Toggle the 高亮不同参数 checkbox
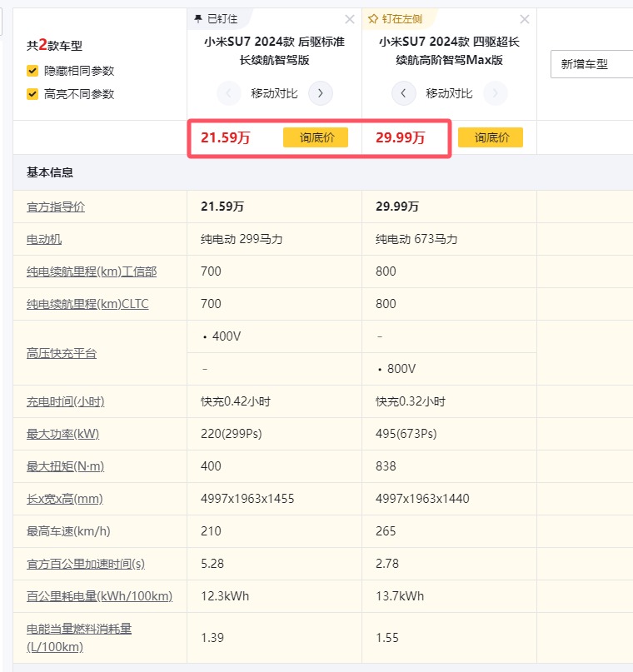The height and width of the screenshot is (672, 633). [32, 94]
